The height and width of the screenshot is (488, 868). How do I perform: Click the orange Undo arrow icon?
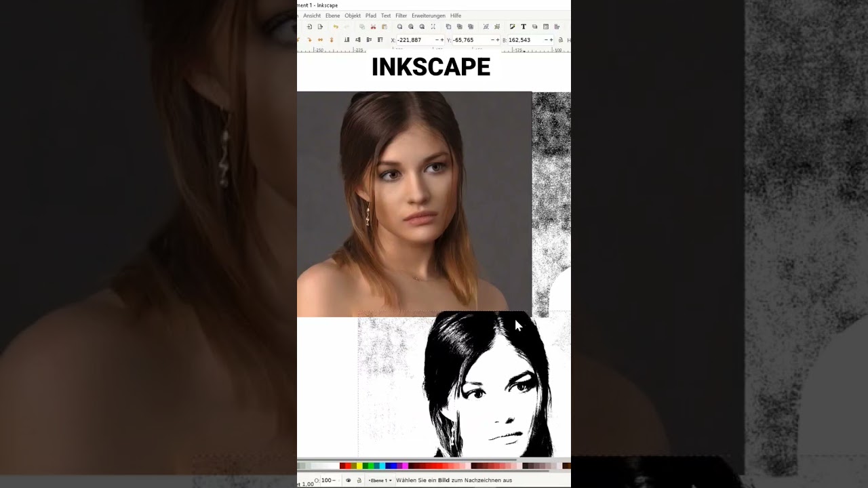click(x=336, y=27)
